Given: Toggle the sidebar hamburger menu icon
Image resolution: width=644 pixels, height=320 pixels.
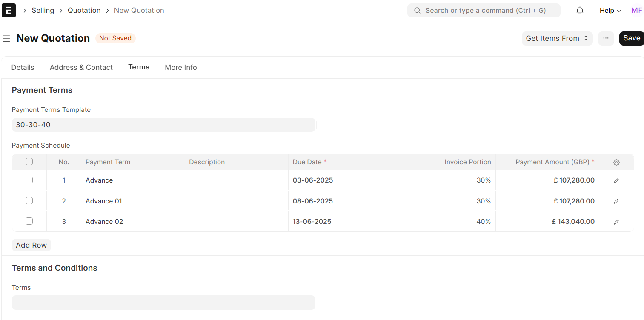Looking at the screenshot, I should click(x=6, y=38).
